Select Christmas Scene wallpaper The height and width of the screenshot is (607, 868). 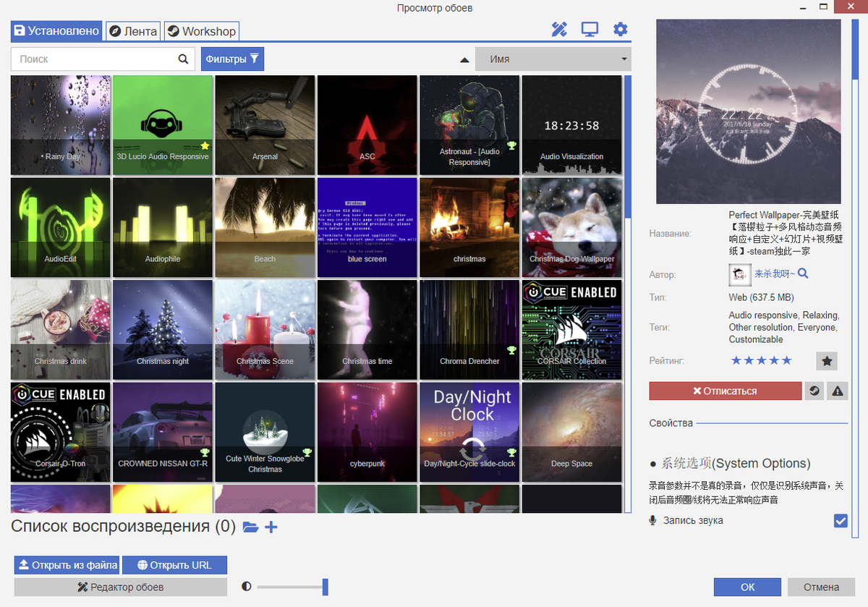265,330
